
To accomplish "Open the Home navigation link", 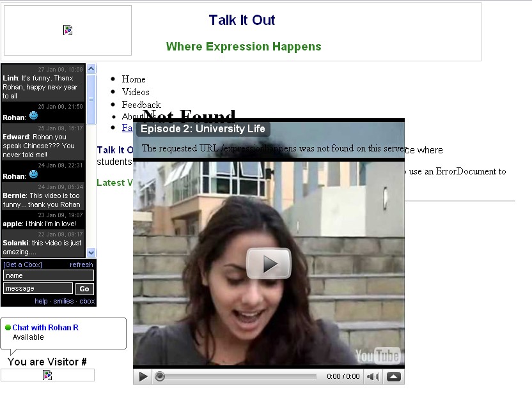I will [134, 79].
